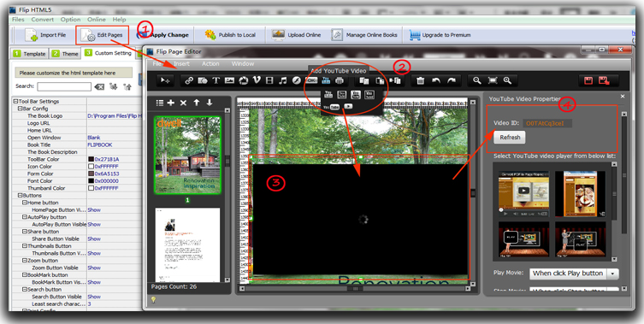Click the zoom out magnifier icon
Viewport: 644px width, 324px height.
477,81
